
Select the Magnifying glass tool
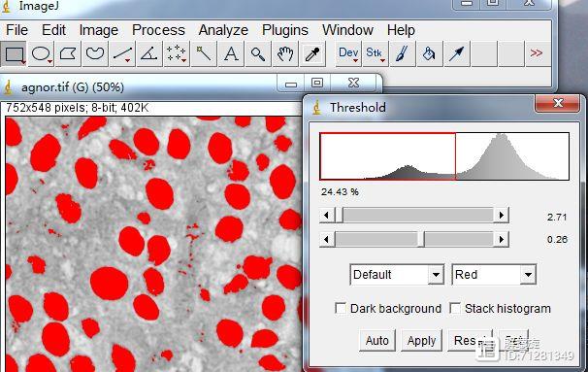click(258, 54)
